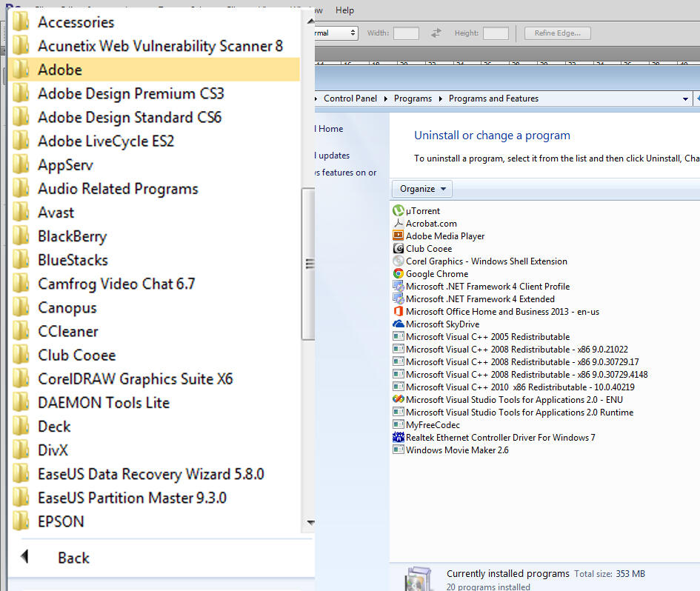Select the highlighted Adobe folder

click(153, 70)
